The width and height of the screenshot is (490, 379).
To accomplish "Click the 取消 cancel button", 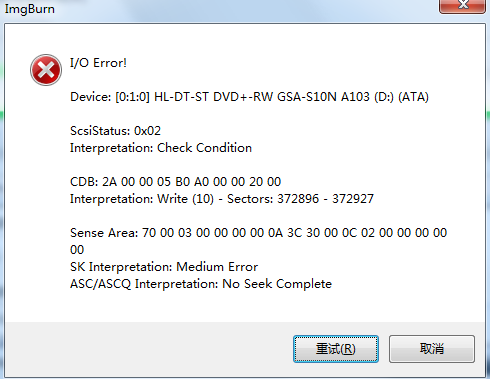I will (x=432, y=349).
